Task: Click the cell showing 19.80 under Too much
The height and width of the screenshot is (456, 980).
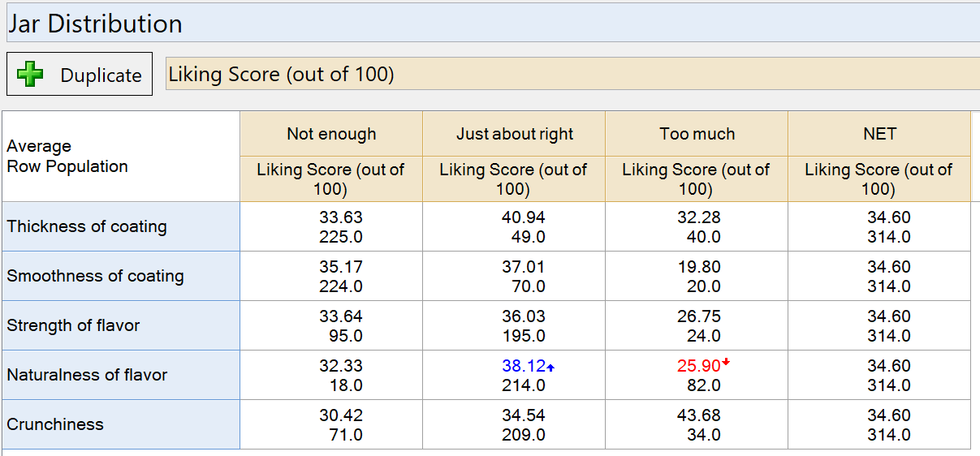Action: pyautogui.click(x=697, y=276)
